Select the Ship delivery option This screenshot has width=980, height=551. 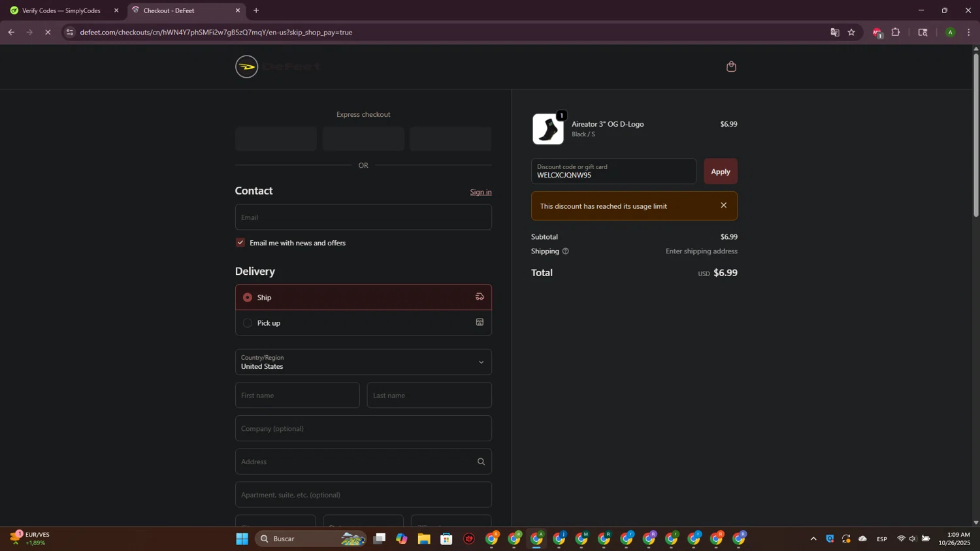(x=363, y=297)
